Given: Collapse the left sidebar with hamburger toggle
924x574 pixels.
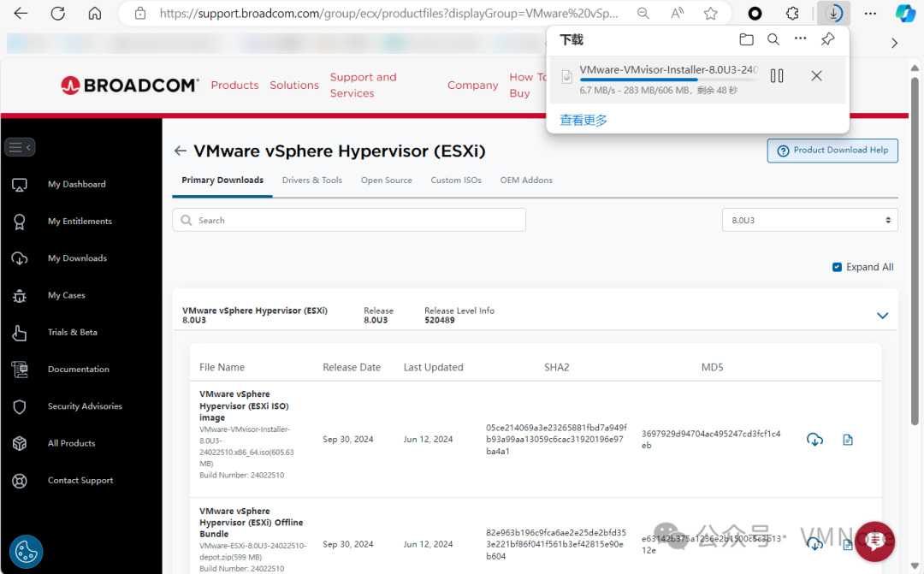Looking at the screenshot, I should [x=20, y=147].
